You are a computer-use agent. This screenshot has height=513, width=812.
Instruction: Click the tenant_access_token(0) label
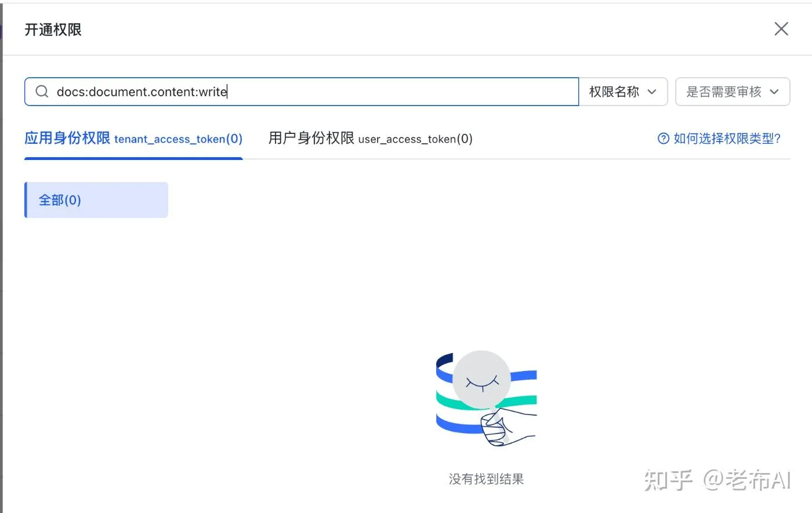click(x=178, y=139)
